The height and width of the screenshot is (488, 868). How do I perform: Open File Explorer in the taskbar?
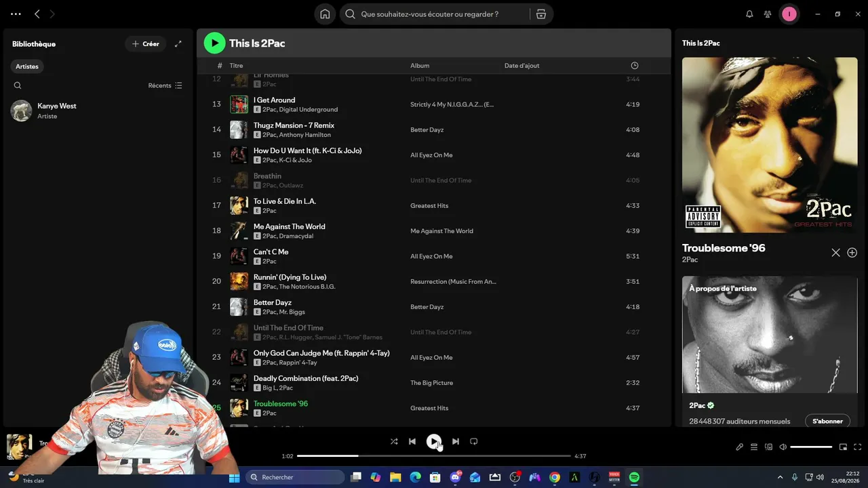395,477
